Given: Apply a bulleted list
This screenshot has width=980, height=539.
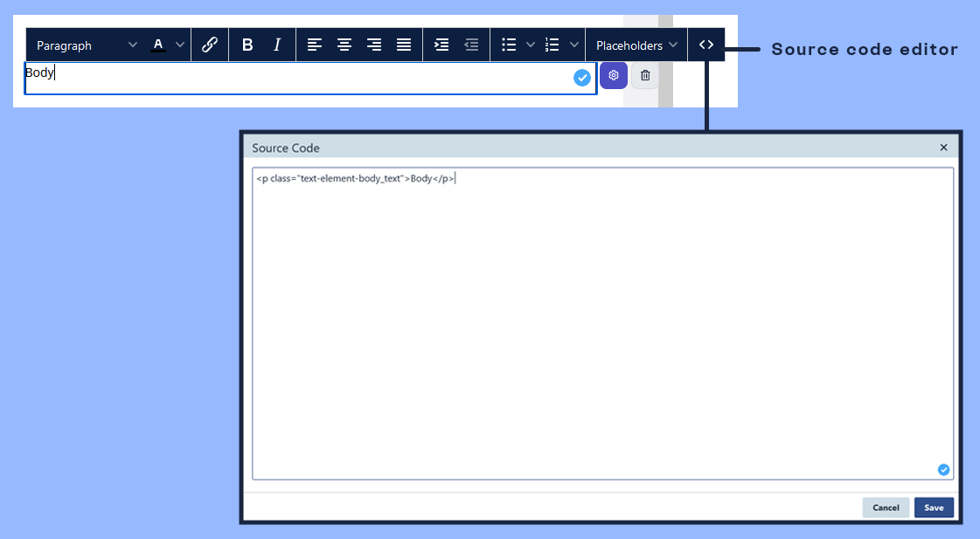Looking at the screenshot, I should (510, 45).
